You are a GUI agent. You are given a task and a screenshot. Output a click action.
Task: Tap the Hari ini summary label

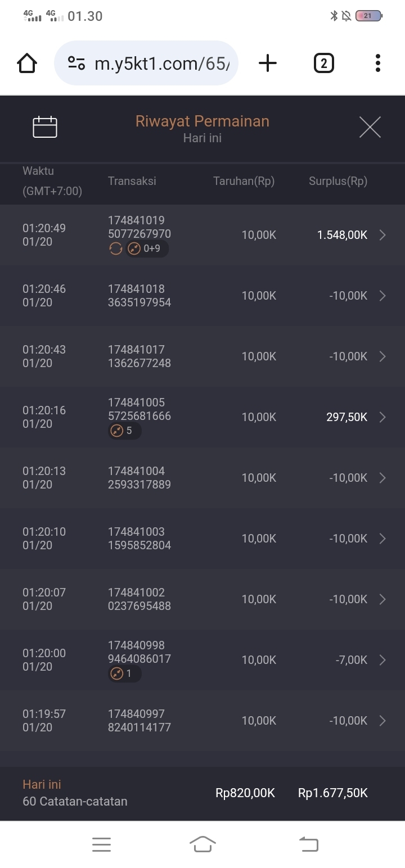[42, 785]
